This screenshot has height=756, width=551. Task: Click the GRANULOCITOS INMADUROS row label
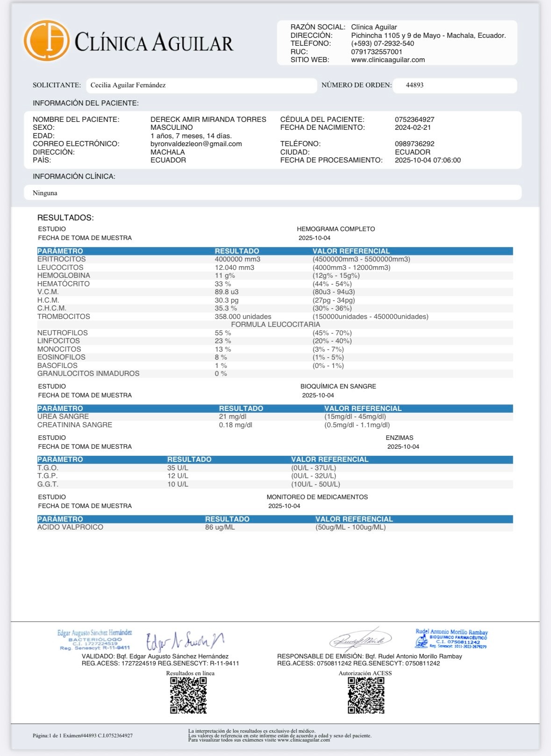88,374
